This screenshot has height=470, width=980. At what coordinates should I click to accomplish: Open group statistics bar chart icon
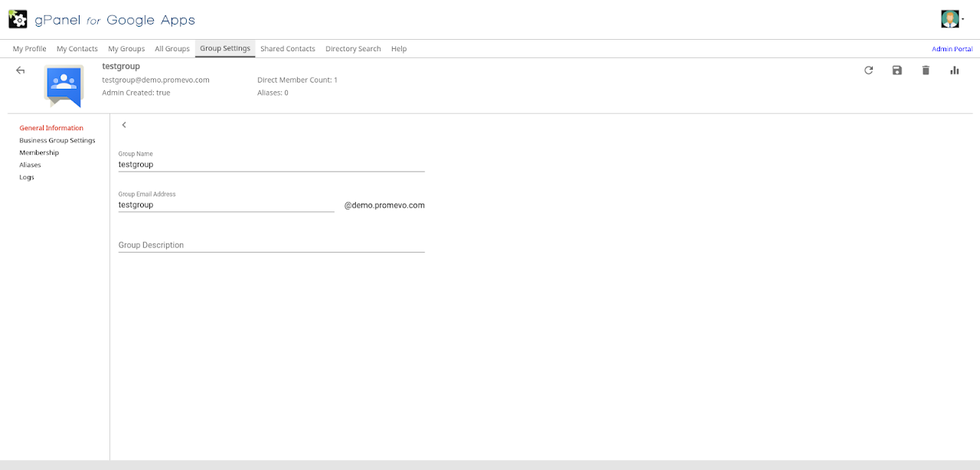coord(955,70)
